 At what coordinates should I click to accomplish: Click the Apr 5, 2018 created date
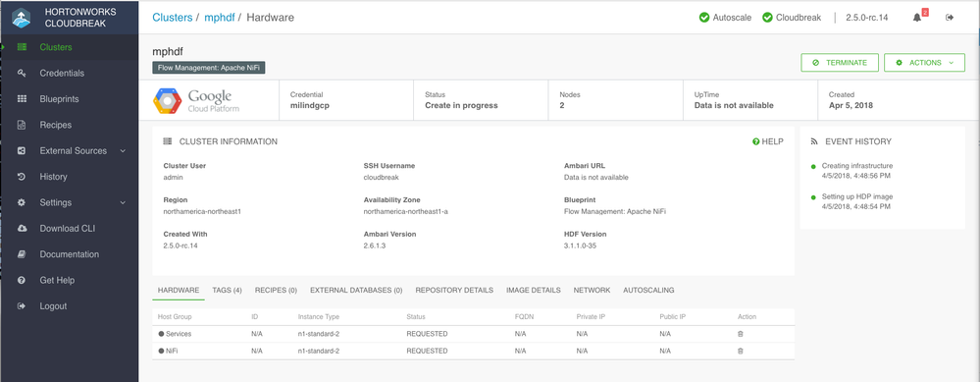tap(851, 106)
